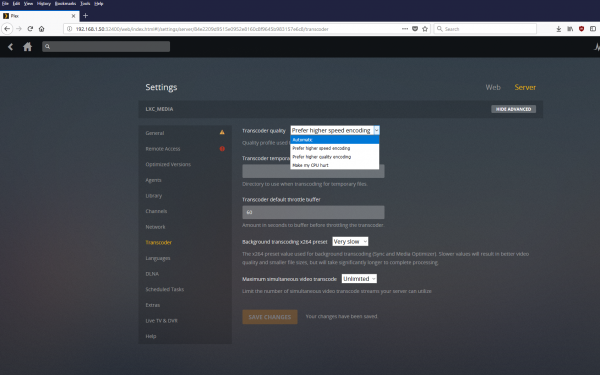Open the Firefox library icon
This screenshot has width=600, height=375.
pyautogui.click(x=570, y=29)
